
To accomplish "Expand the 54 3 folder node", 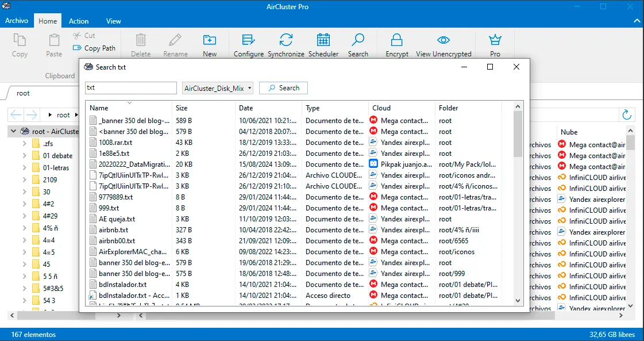I will point(24,300).
